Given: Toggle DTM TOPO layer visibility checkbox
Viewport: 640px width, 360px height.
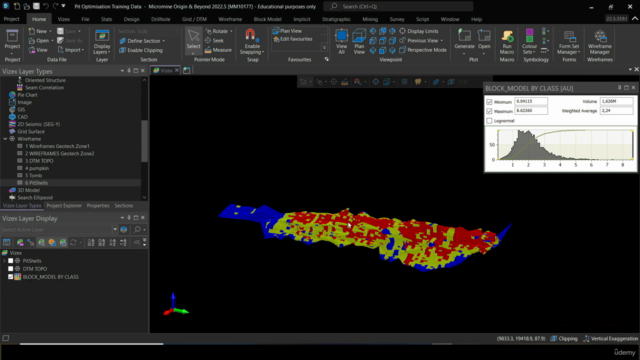Looking at the screenshot, I should 11,269.
